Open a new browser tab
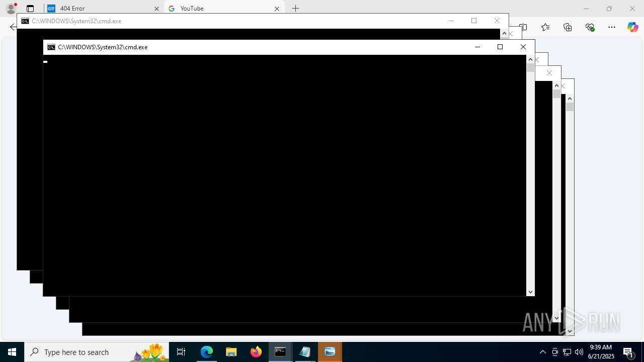This screenshot has height=362, width=644. [296, 9]
